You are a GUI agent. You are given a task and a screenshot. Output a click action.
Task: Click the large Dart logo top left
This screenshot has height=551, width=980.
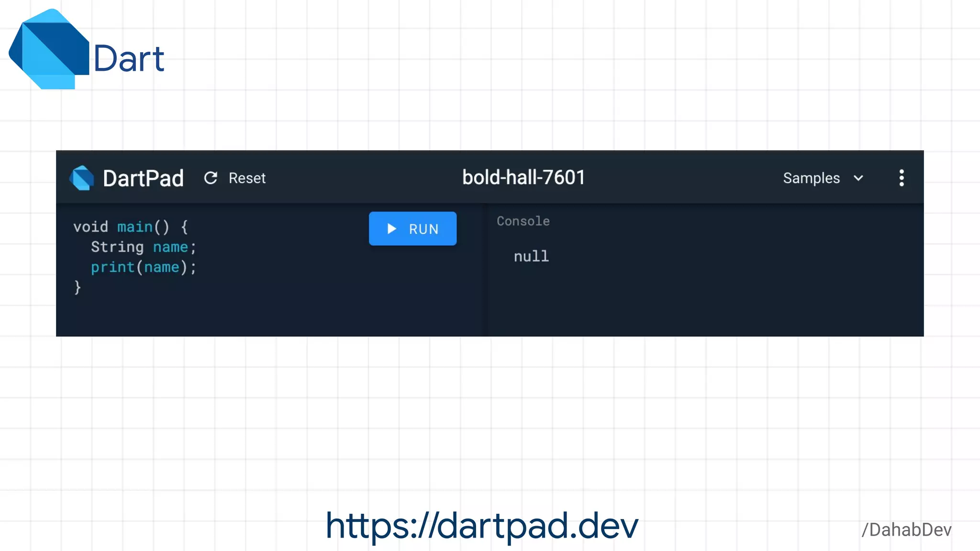coord(49,49)
